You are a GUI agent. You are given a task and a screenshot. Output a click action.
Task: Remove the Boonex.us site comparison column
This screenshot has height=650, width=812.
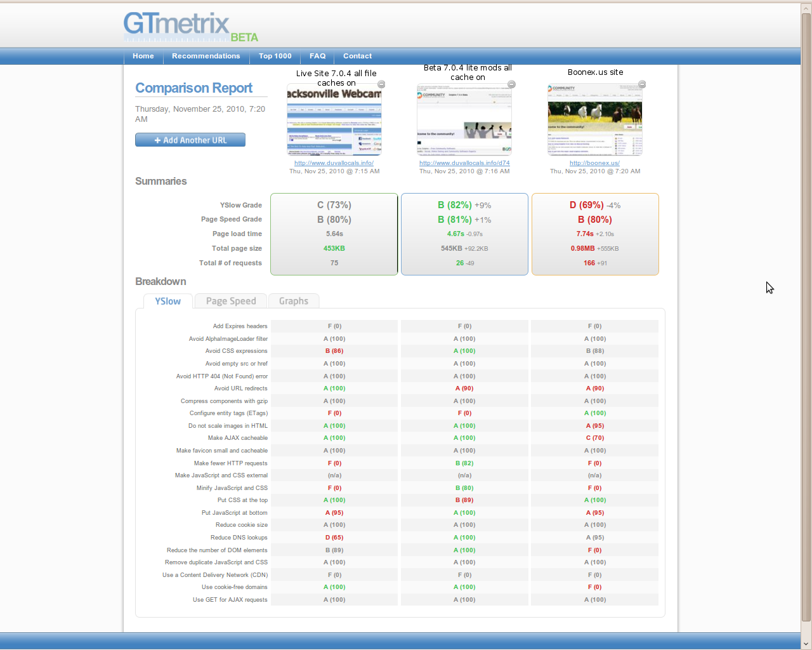[642, 84]
